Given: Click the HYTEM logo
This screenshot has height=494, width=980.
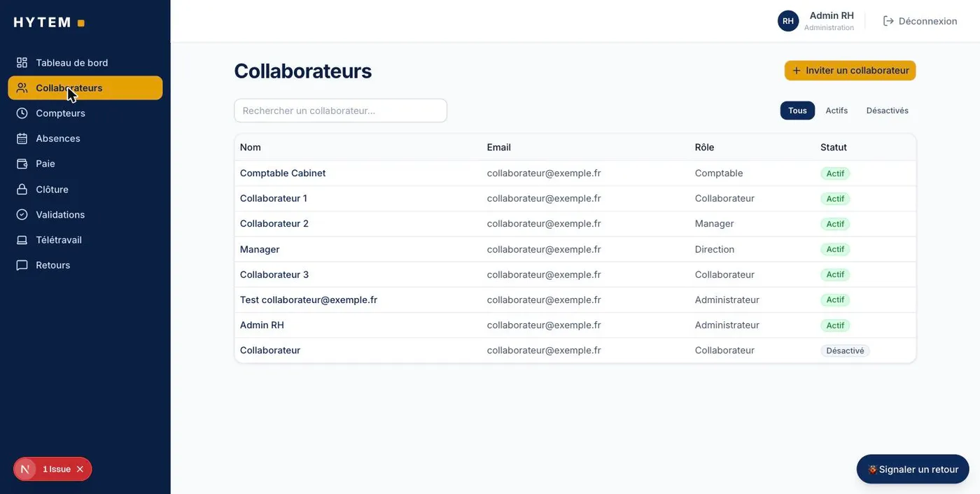Looking at the screenshot, I should coord(49,22).
